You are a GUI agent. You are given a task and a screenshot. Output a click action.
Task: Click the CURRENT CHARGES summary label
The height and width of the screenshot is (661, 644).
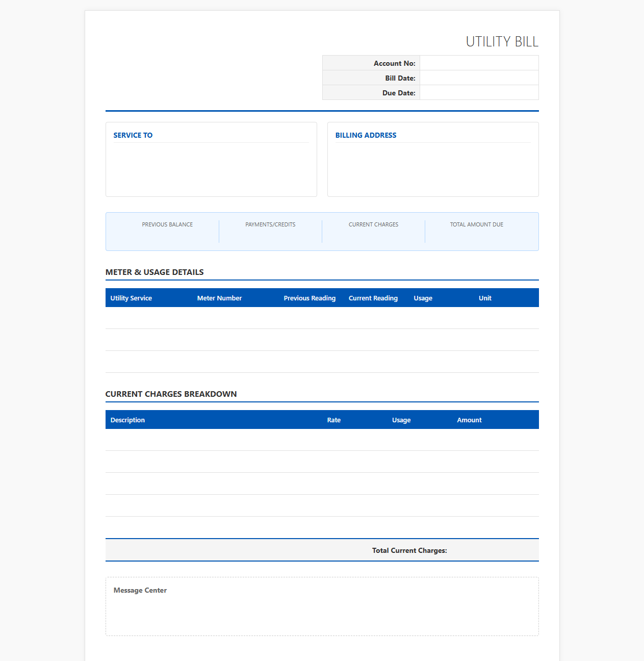click(374, 224)
